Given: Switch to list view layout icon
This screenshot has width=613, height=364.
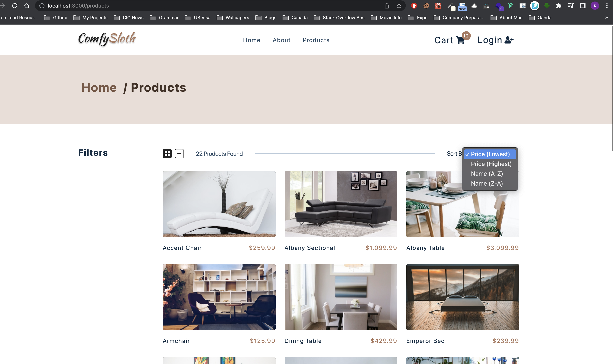Looking at the screenshot, I should tap(179, 154).
